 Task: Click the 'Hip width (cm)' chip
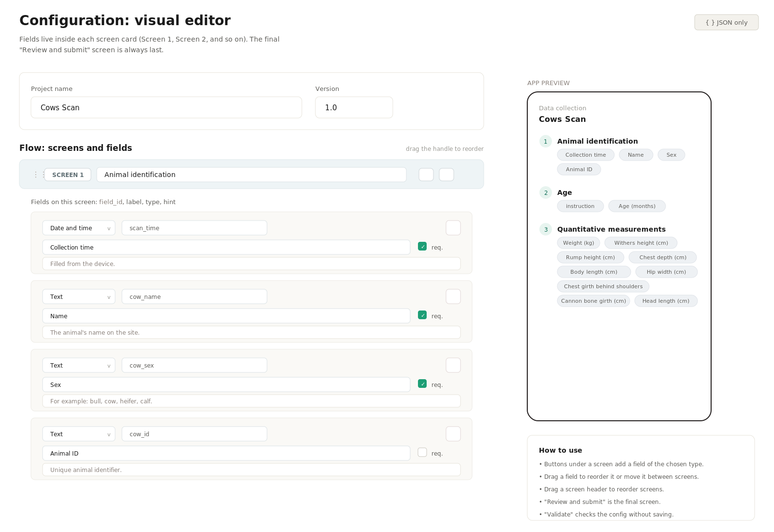(x=667, y=272)
